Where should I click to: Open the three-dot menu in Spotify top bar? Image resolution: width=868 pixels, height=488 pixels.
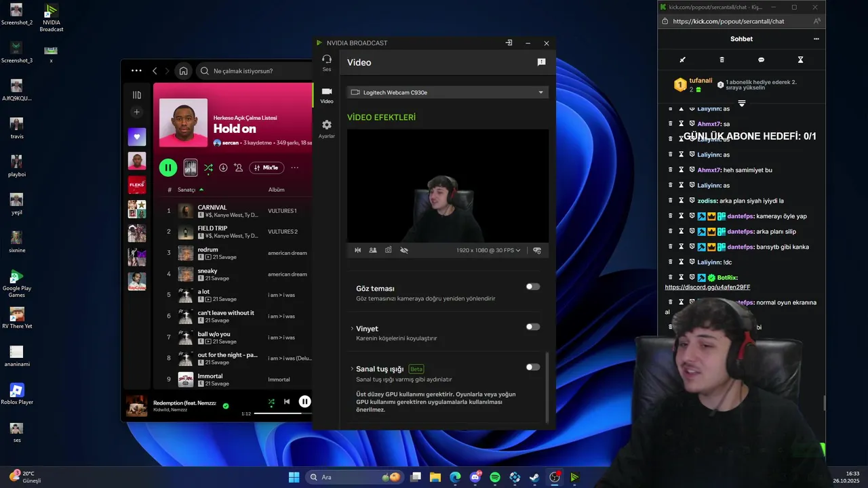pos(136,70)
